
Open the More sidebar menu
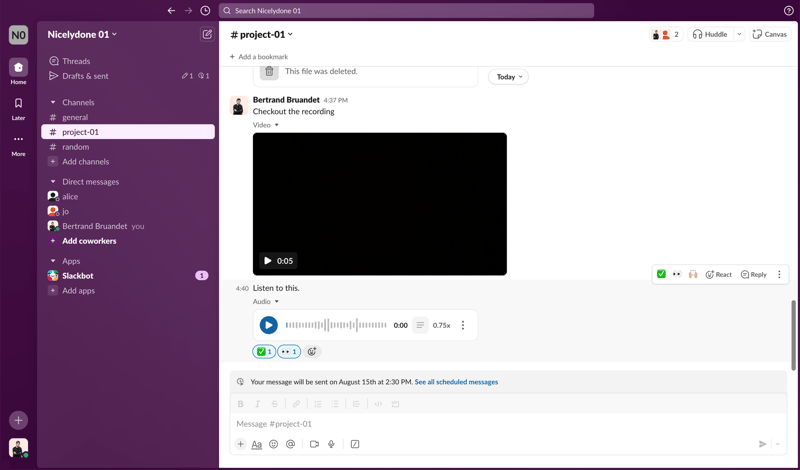point(18,145)
